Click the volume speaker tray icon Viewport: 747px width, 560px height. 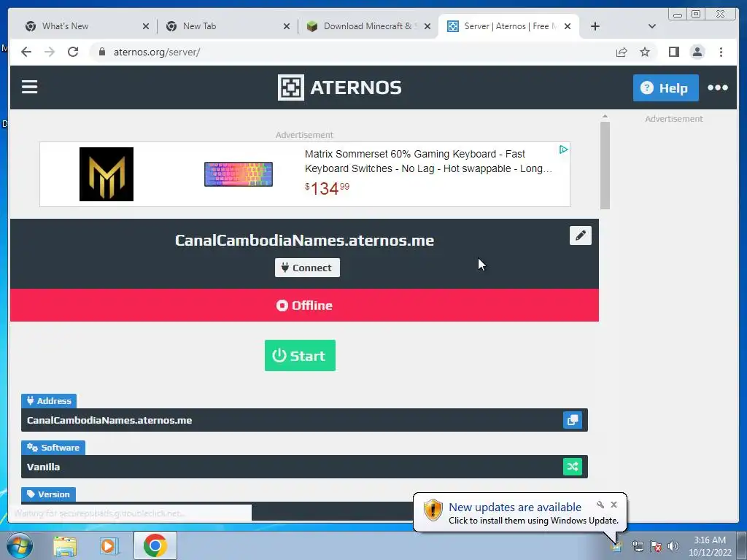[x=673, y=546]
